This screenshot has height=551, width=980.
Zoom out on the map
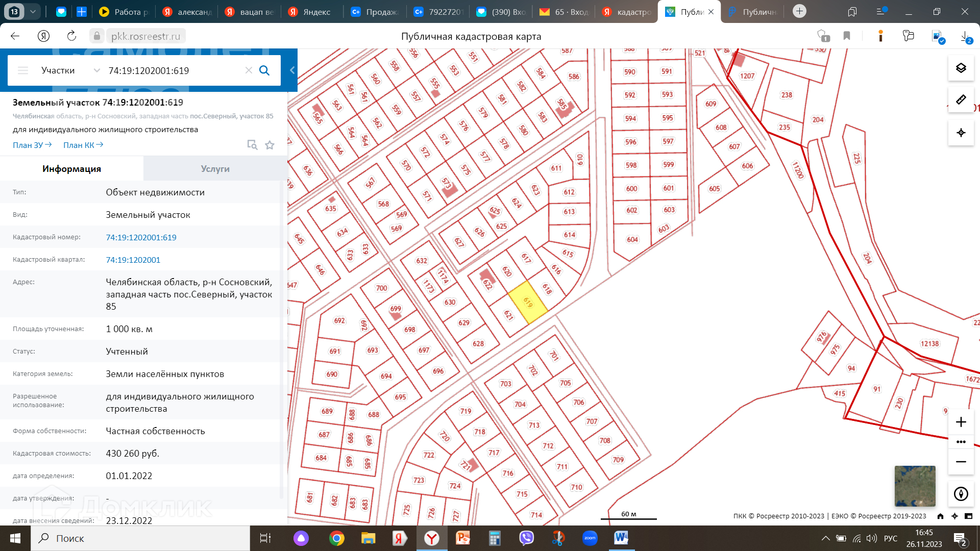pyautogui.click(x=961, y=462)
